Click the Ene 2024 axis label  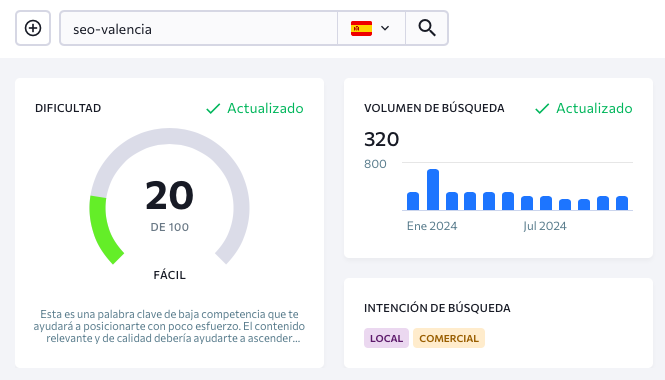click(x=432, y=226)
